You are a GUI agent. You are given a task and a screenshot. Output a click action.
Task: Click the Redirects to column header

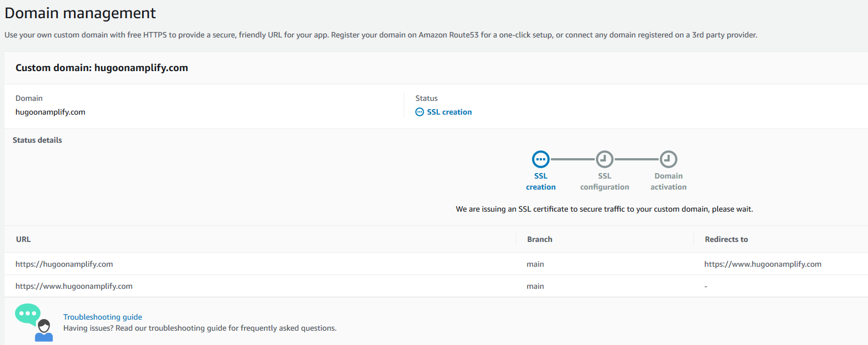726,239
